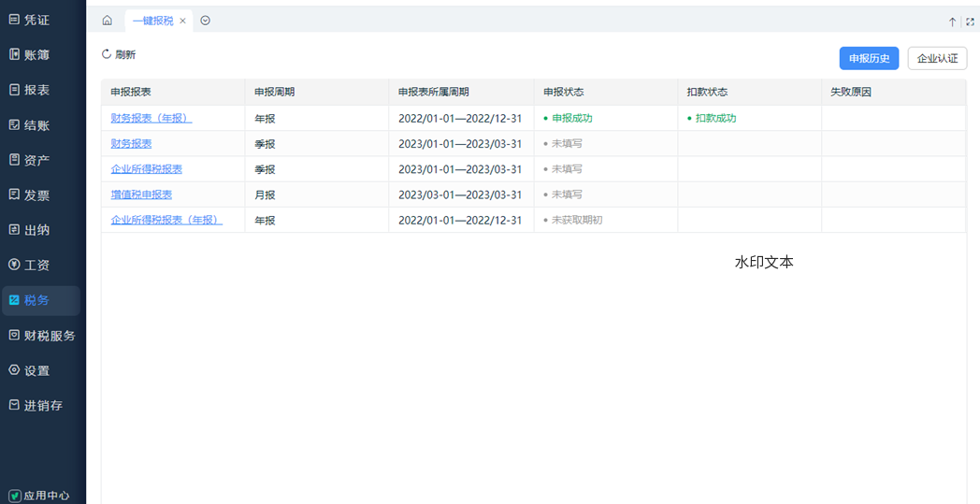Open 发票 module in the sidebar
Screen dimensions: 980x504
point(37,194)
